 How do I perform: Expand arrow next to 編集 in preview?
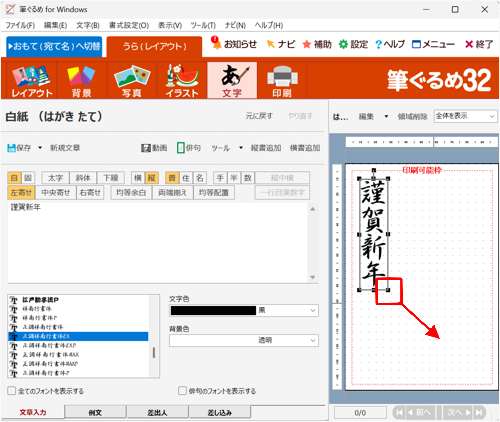point(386,116)
